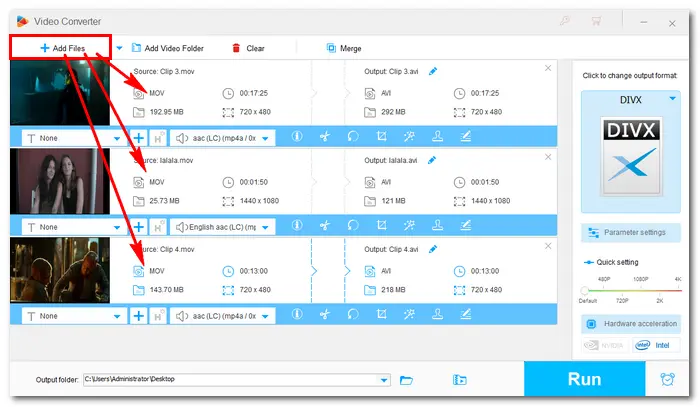The width and height of the screenshot is (700, 407).
Task: Select the Clip 4.mov video thumbnail
Action: (x=60, y=270)
